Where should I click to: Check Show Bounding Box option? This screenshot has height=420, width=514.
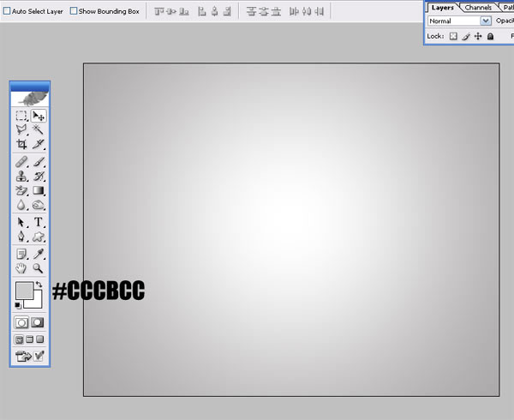click(74, 11)
